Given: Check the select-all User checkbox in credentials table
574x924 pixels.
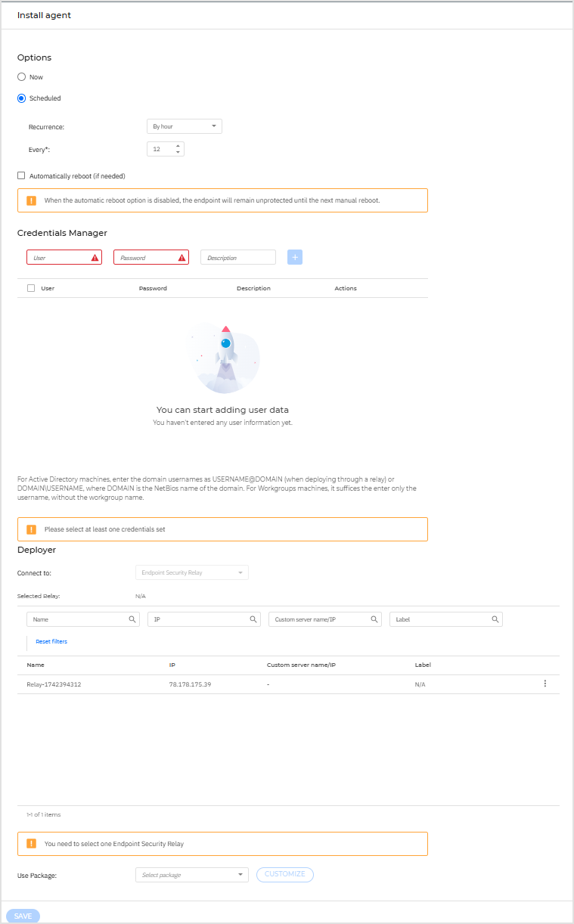Looking at the screenshot, I should 31,288.
